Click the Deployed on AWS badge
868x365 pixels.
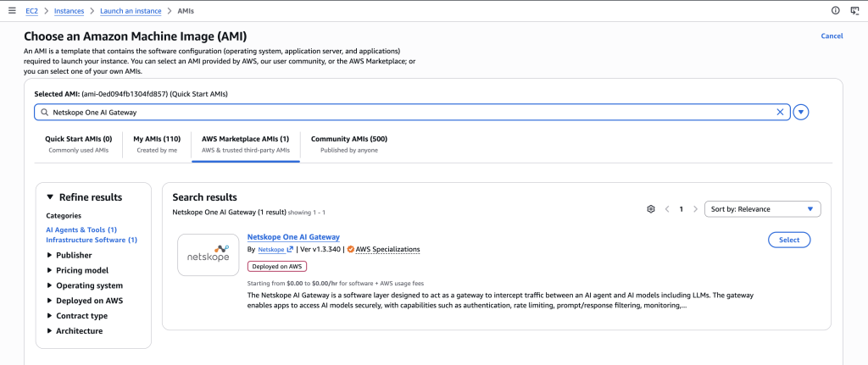(277, 267)
